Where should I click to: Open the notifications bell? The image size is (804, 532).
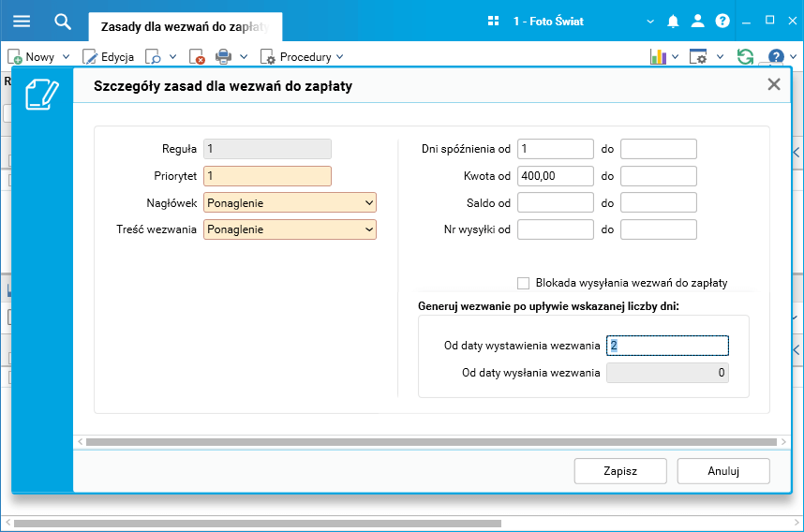pyautogui.click(x=673, y=21)
